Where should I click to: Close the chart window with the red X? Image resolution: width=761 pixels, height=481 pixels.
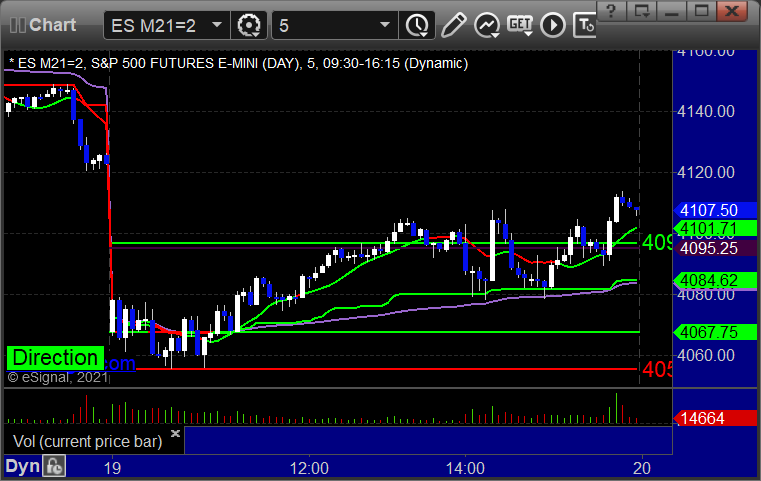coord(731,11)
